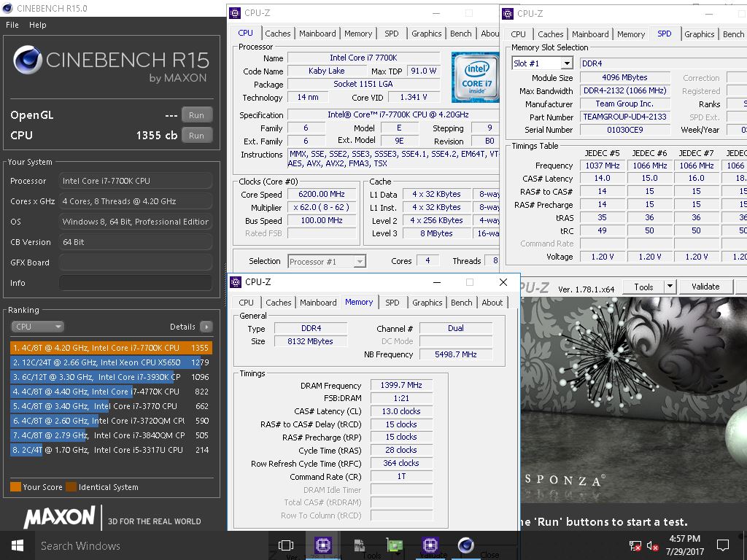Click the CINEBENCH title bar app icon

point(7,8)
